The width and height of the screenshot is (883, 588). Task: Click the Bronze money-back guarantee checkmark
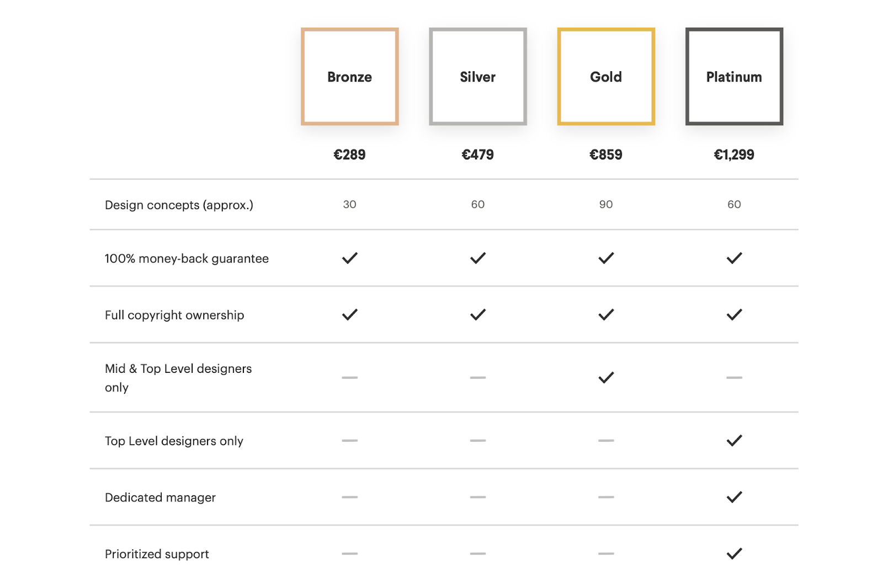(349, 258)
